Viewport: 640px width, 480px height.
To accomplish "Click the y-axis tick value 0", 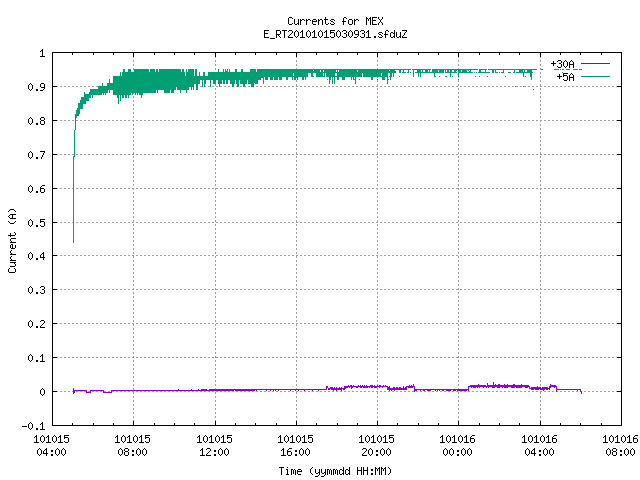I will (42, 392).
